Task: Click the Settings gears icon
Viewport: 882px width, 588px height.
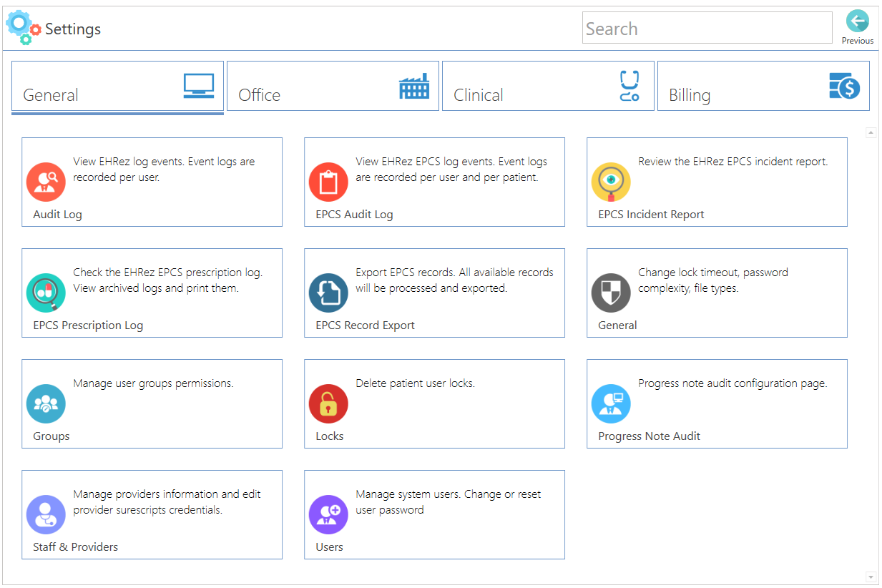Action: pos(23,27)
